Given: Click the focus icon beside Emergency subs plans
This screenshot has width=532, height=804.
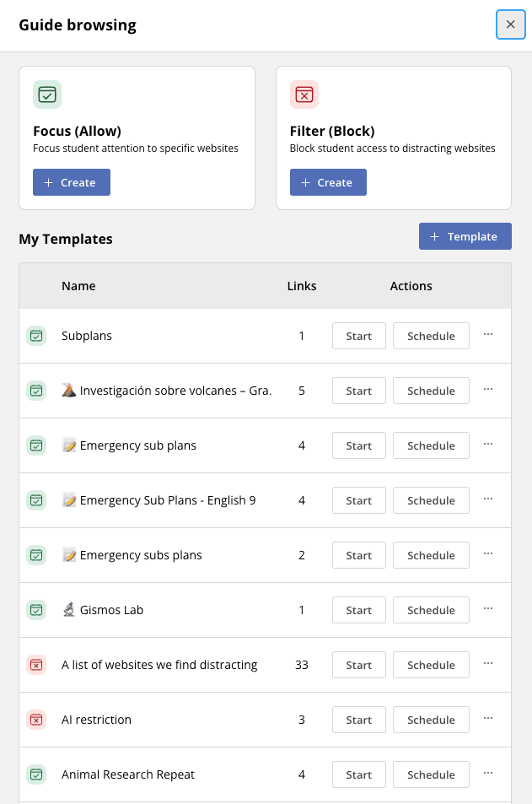Looking at the screenshot, I should [36, 555].
